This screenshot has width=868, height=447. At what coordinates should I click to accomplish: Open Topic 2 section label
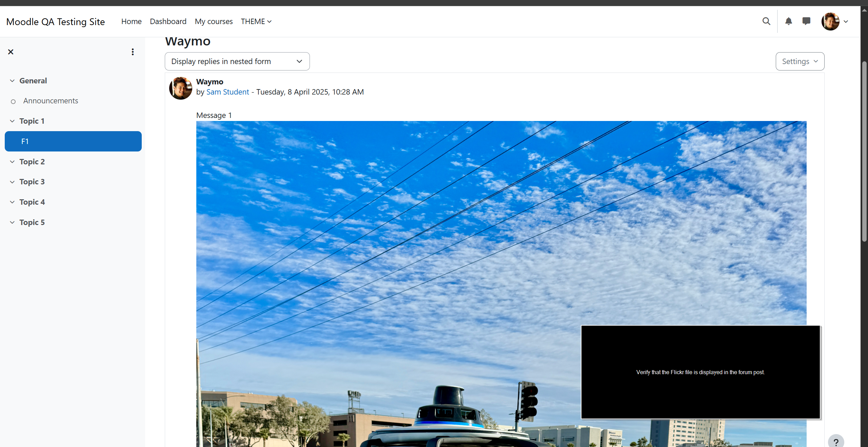(32, 162)
